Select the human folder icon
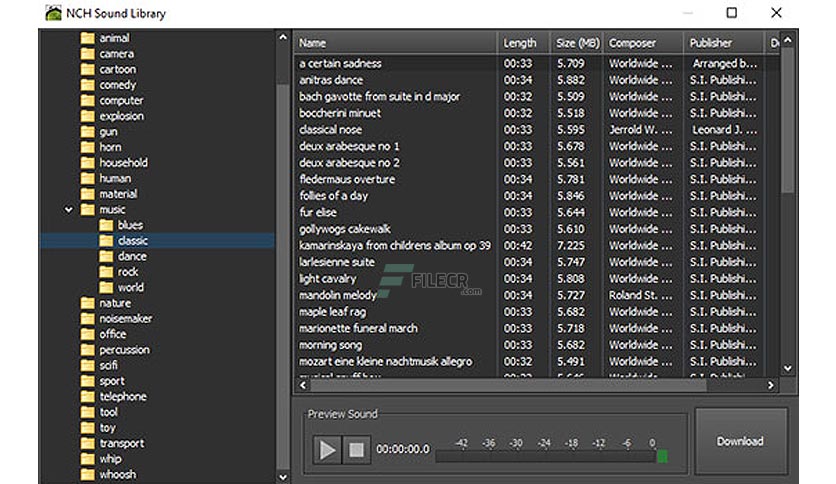This screenshot has width=836, height=484. coord(87,178)
